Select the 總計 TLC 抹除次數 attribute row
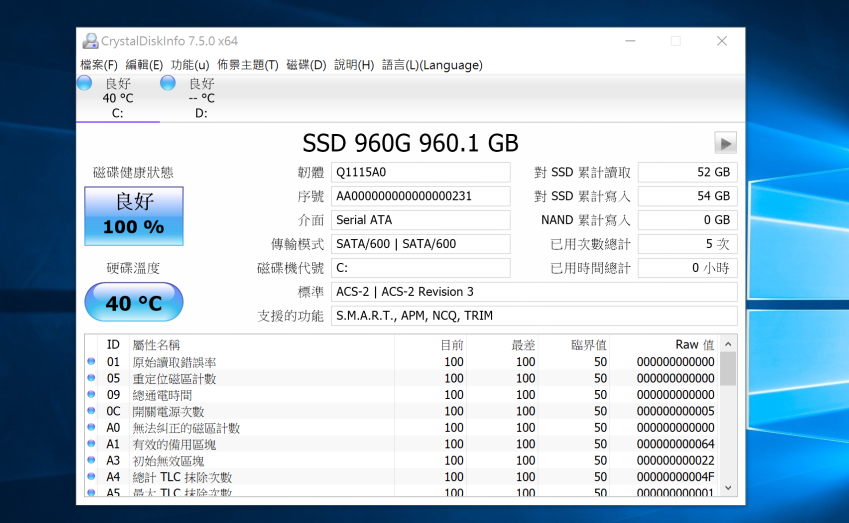The height and width of the screenshot is (523, 849). point(402,477)
